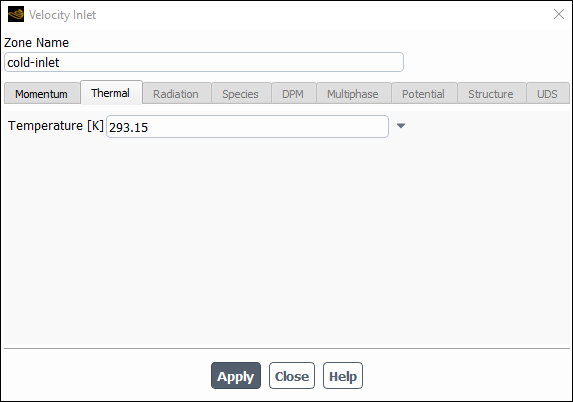Click the Fluent app icon in title bar
This screenshot has width=573, height=402.
click(x=16, y=14)
